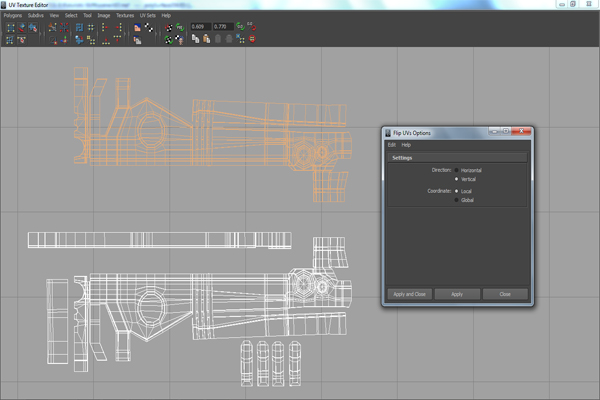Viewport: 600px width, 400px height.
Task: Click the red circle icon ending the bottom row
Action: point(252,39)
